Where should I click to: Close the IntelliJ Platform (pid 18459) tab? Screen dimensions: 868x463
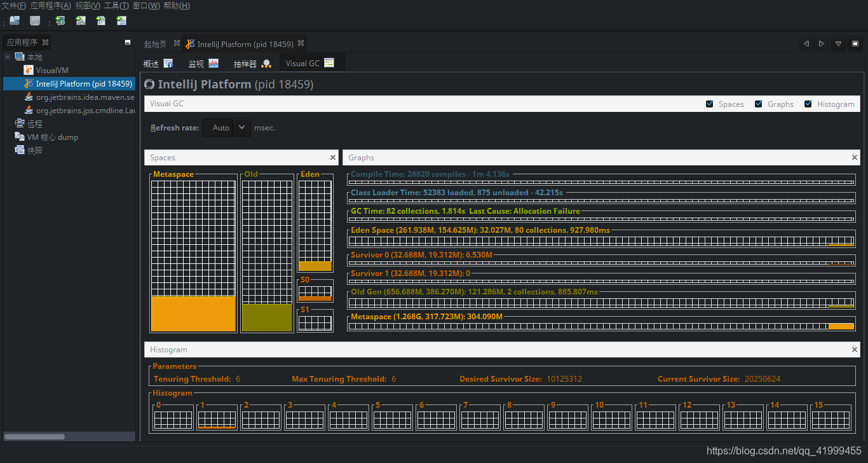301,44
